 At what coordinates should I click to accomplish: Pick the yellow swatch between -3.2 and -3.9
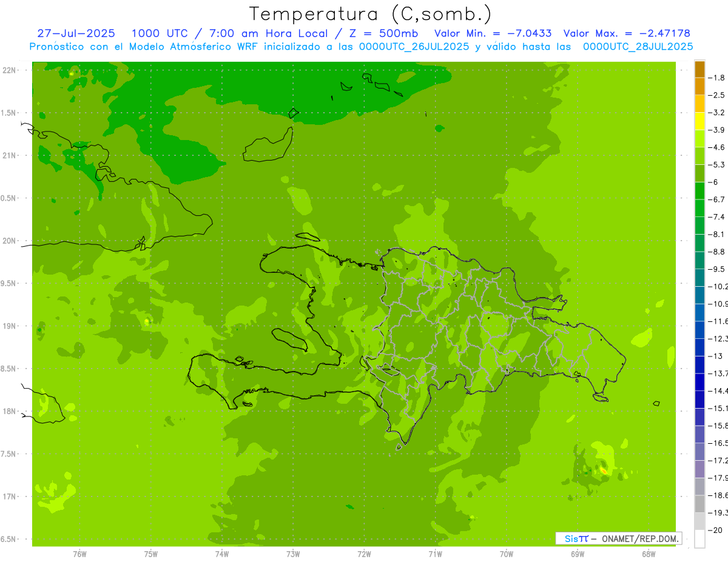coord(699,121)
